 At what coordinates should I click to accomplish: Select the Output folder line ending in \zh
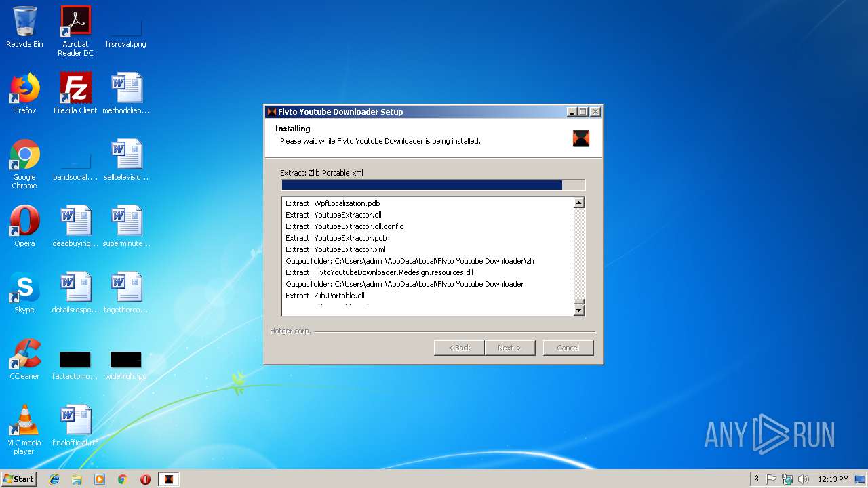pyautogui.click(x=410, y=261)
